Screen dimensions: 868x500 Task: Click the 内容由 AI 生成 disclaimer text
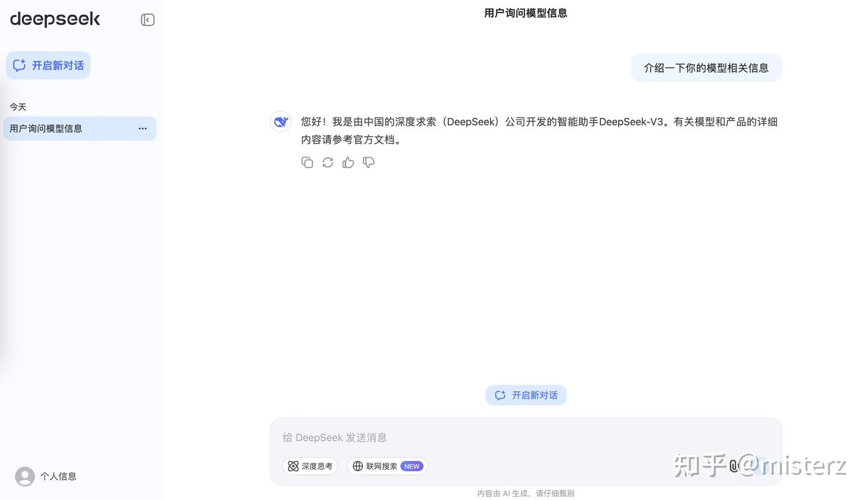[x=526, y=493]
